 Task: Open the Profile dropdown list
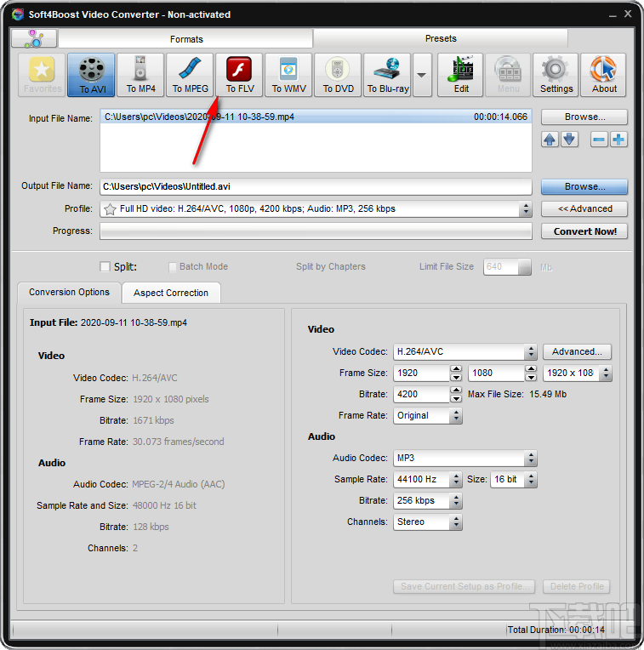tap(526, 209)
